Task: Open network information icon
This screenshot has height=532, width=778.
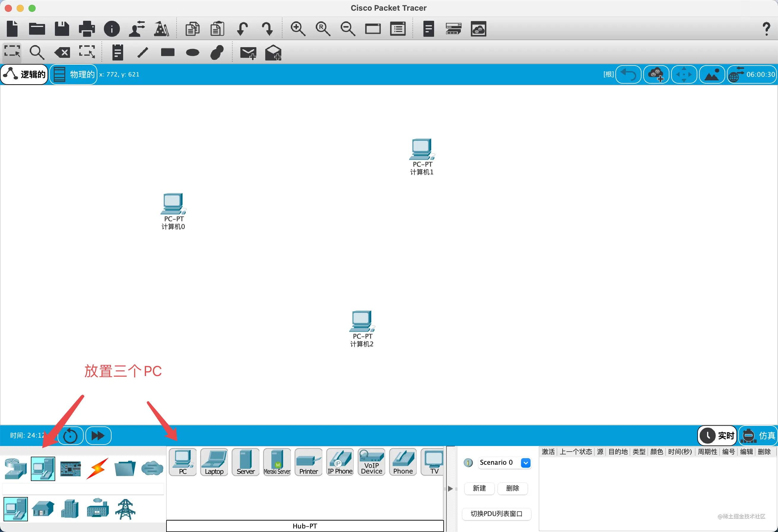Action: pos(112,29)
